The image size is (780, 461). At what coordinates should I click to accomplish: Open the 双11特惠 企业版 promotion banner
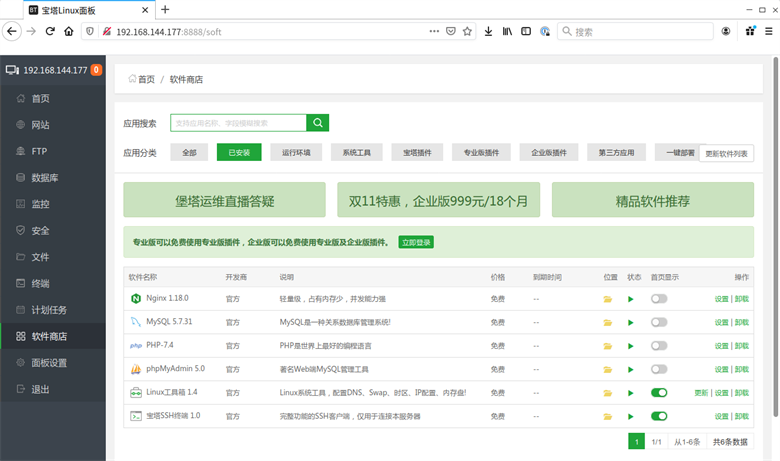point(438,199)
